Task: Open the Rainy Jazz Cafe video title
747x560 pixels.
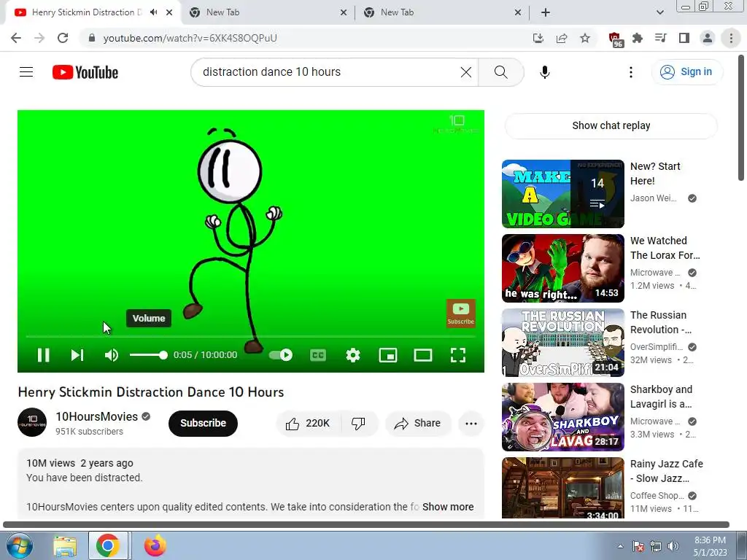Action: tap(667, 470)
